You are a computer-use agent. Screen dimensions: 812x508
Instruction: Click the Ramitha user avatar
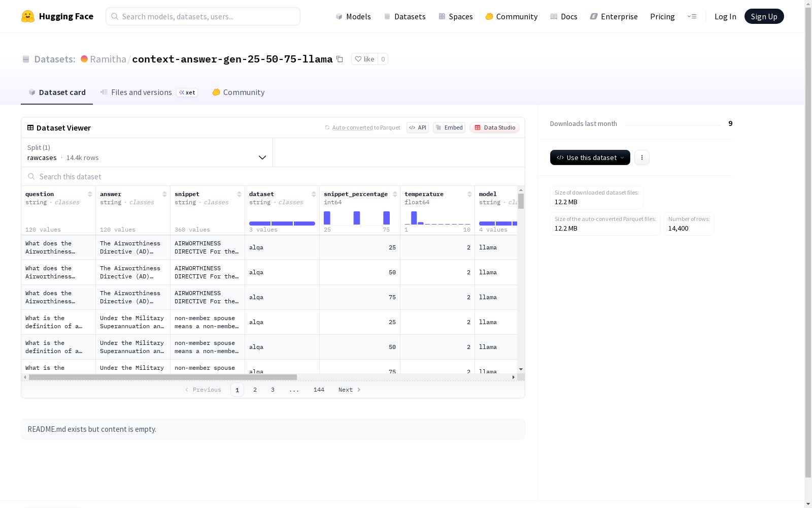(x=84, y=59)
